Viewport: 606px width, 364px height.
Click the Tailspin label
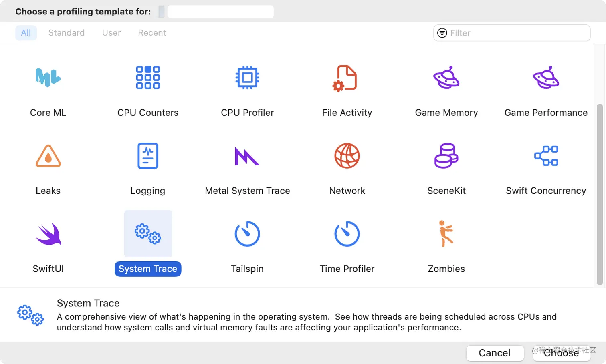(x=247, y=269)
